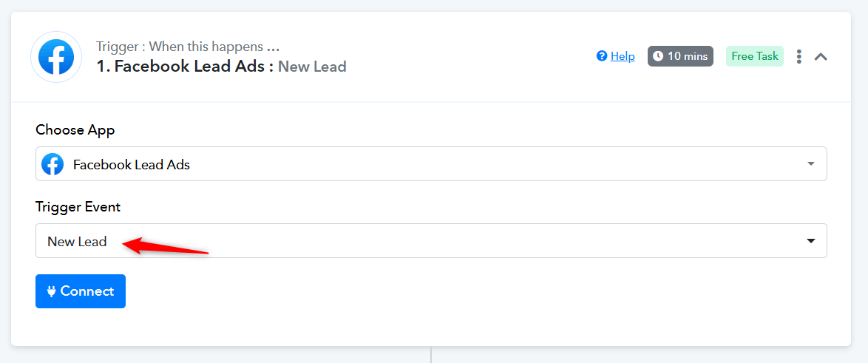Open the Help link

point(623,56)
